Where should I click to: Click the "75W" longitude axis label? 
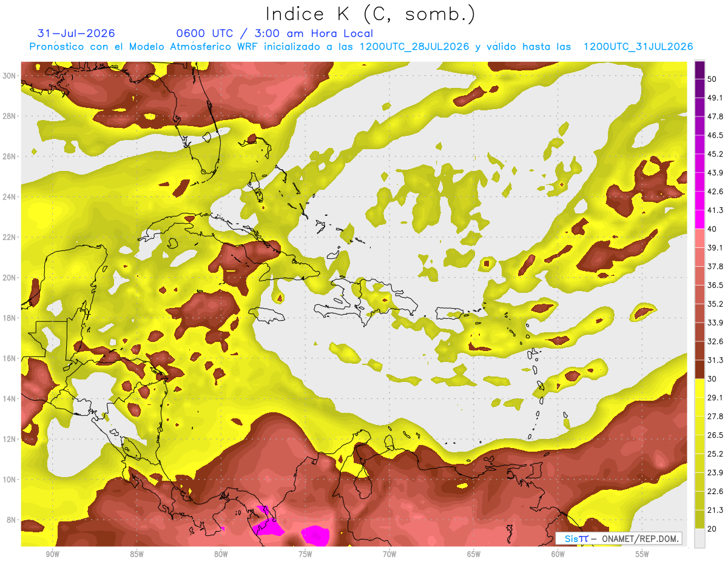click(305, 555)
